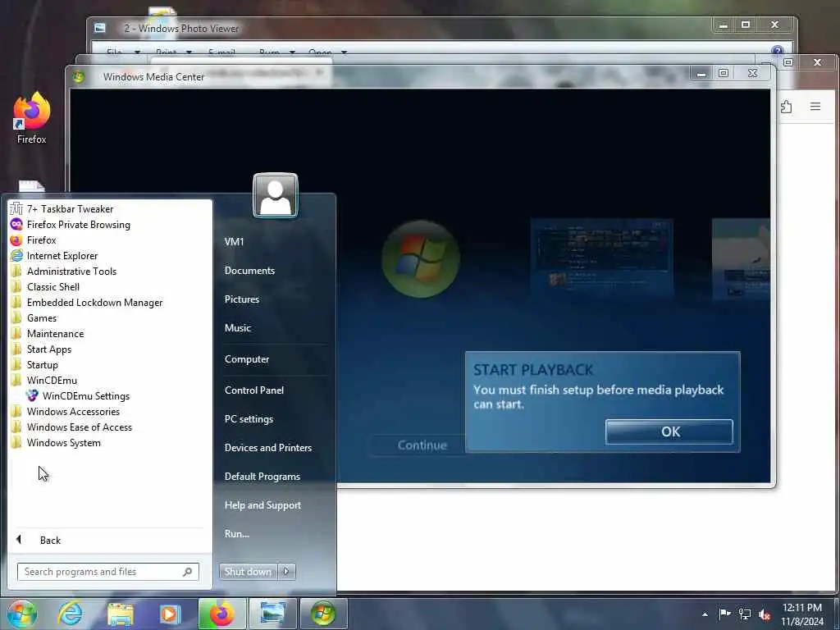Screen dimensions: 840x630
Task: Click the search magnifier icon
Action: (x=187, y=572)
